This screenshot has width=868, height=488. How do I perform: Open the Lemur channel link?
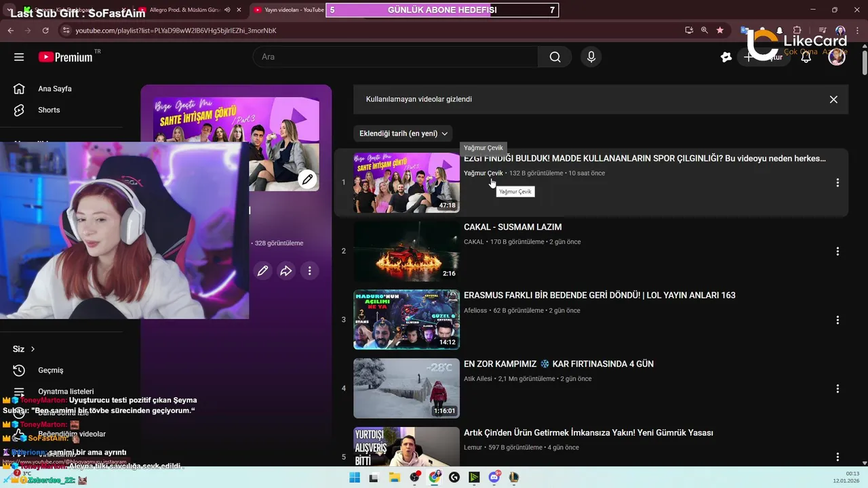pyautogui.click(x=473, y=447)
